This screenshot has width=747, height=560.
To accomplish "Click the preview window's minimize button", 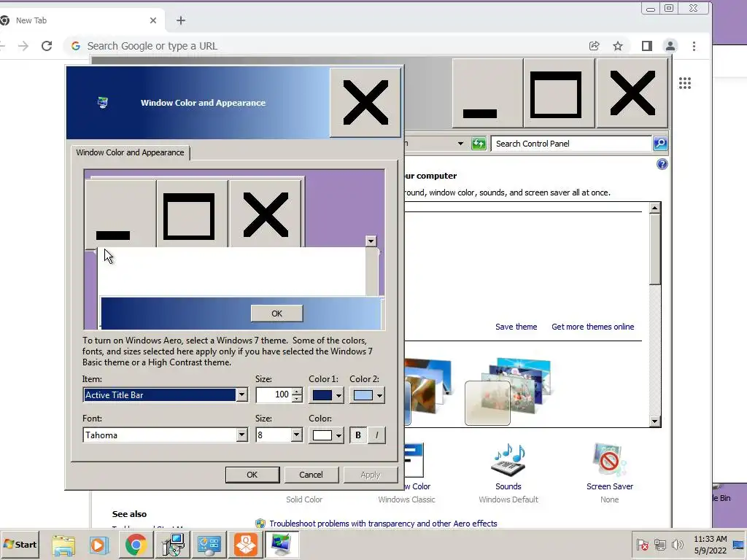I will click(120, 214).
